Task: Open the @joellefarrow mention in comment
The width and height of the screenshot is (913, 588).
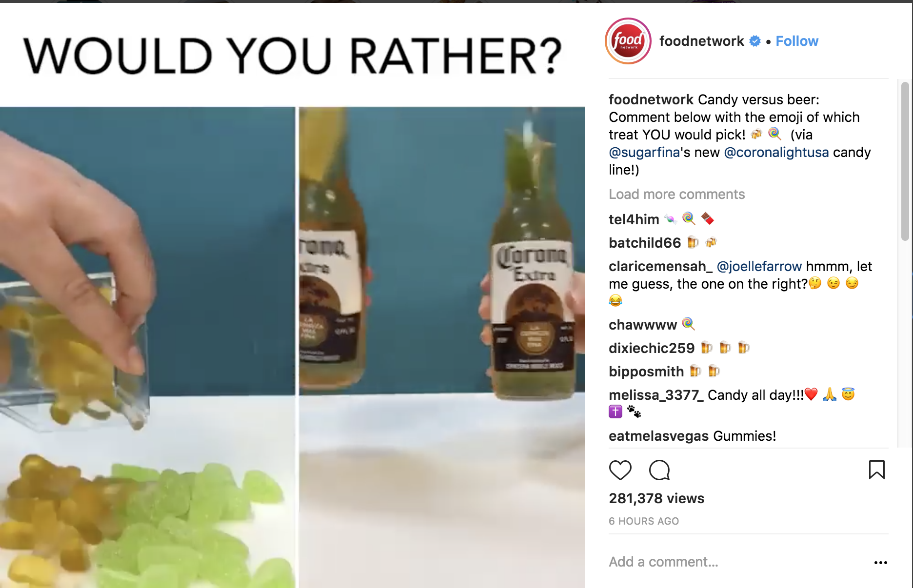Action: (x=759, y=266)
